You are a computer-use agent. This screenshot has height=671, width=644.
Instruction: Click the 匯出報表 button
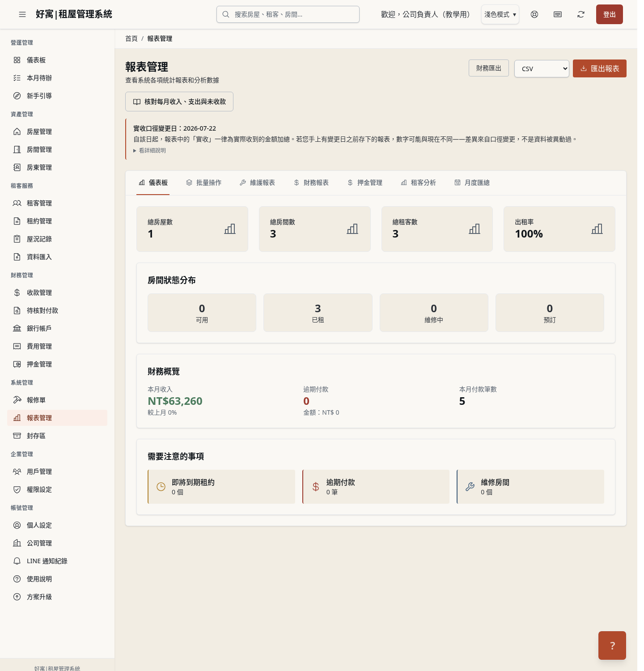coord(599,68)
